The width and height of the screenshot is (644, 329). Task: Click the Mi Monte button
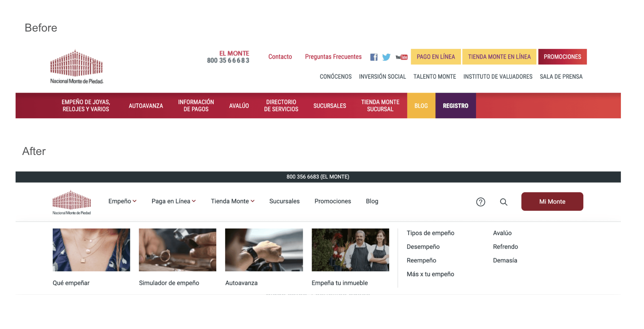552,202
